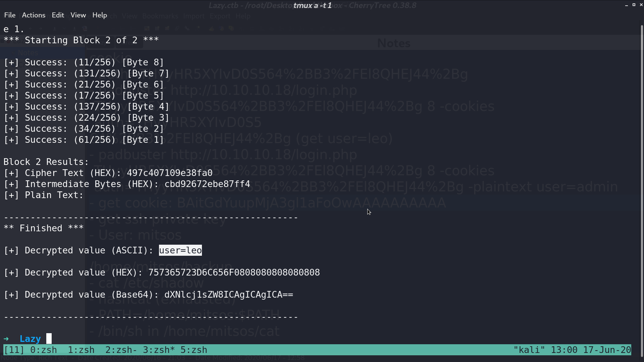This screenshot has height=362, width=644.
Task: Click the Finished status line
Action: pyautogui.click(x=44, y=228)
